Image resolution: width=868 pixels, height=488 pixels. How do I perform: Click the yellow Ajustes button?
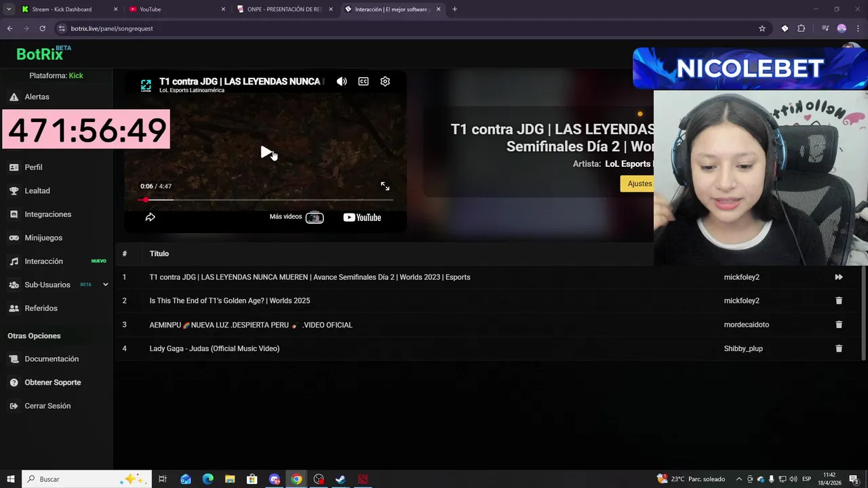(639, 184)
